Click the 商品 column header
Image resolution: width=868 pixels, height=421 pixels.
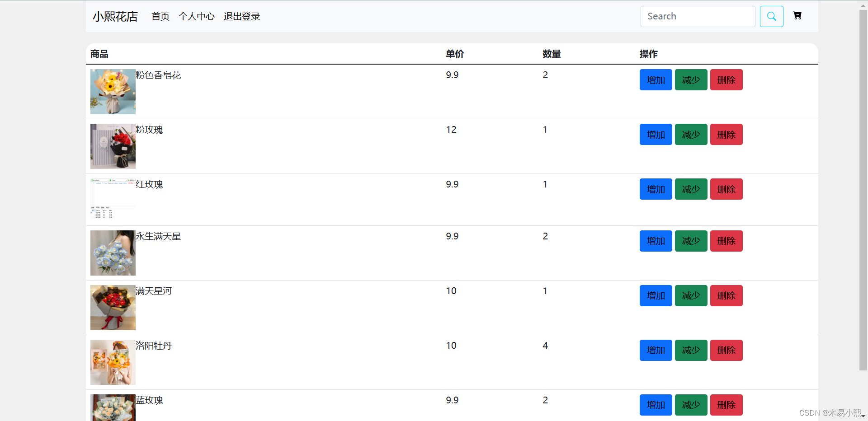pyautogui.click(x=99, y=54)
